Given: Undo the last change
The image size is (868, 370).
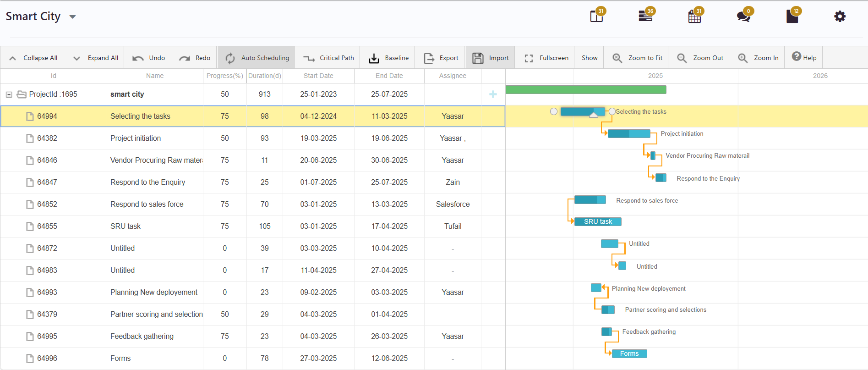Looking at the screenshot, I should [x=148, y=58].
